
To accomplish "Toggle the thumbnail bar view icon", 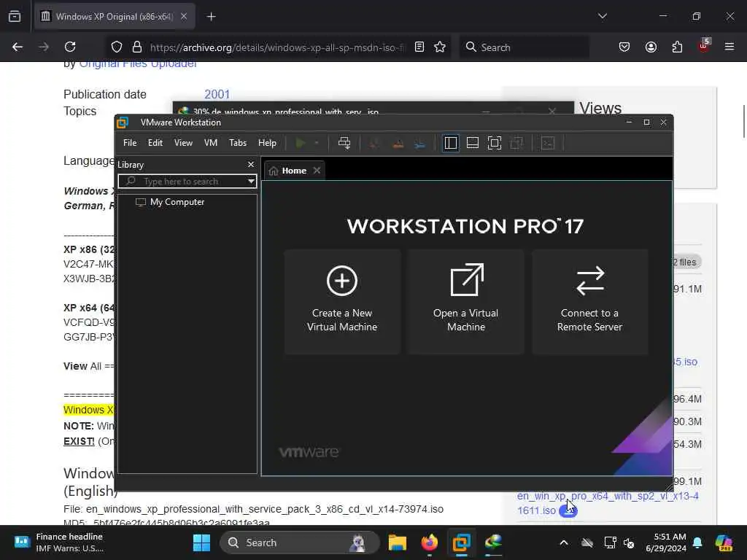I will pyautogui.click(x=473, y=143).
